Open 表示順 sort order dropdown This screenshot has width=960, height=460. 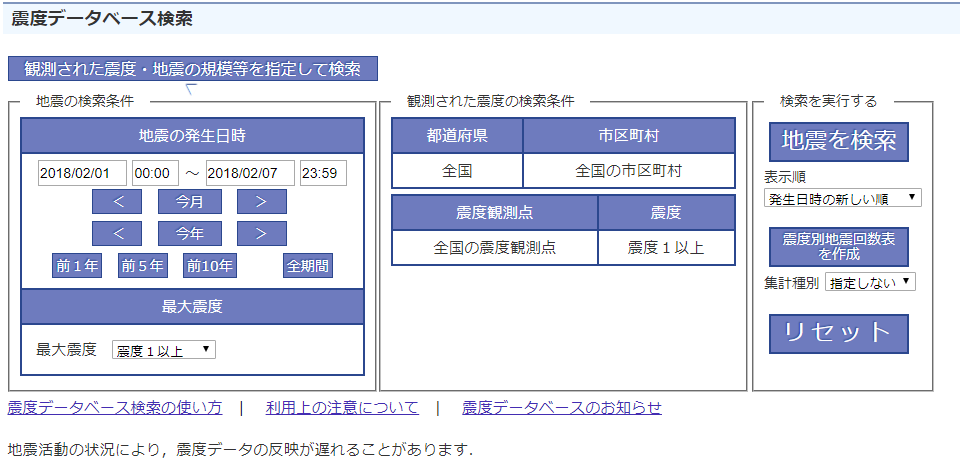(x=841, y=198)
